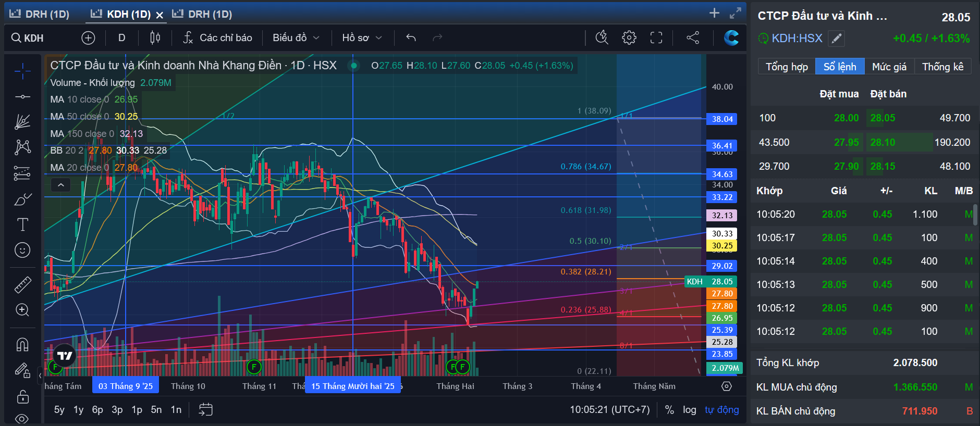Open the Thống kê tab
This screenshot has height=426, width=980.
tap(943, 67)
